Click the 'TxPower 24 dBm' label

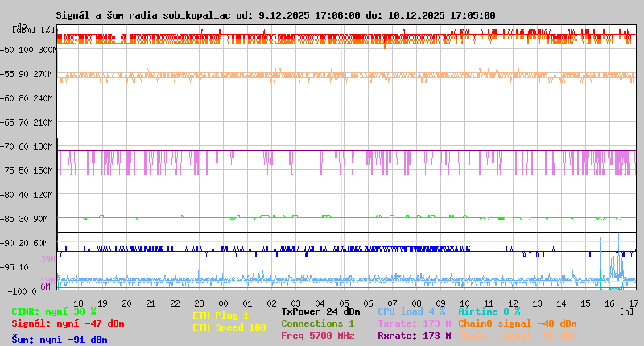point(320,311)
